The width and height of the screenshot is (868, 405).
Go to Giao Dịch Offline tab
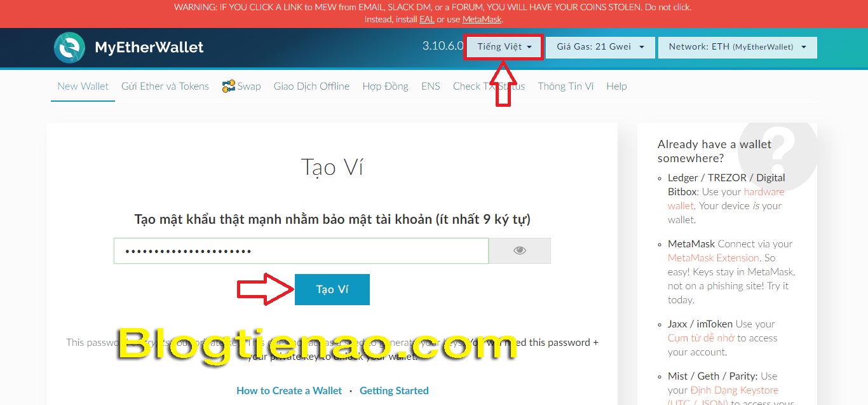coord(311,86)
